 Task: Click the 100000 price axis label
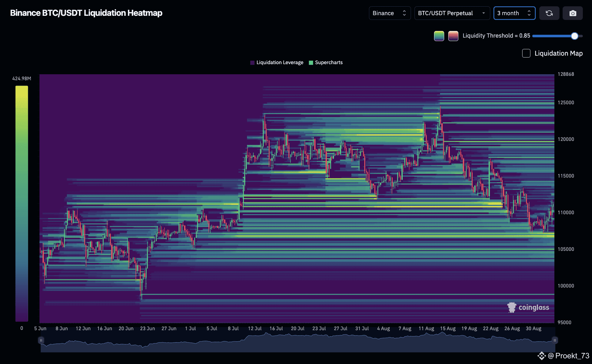pos(566,286)
